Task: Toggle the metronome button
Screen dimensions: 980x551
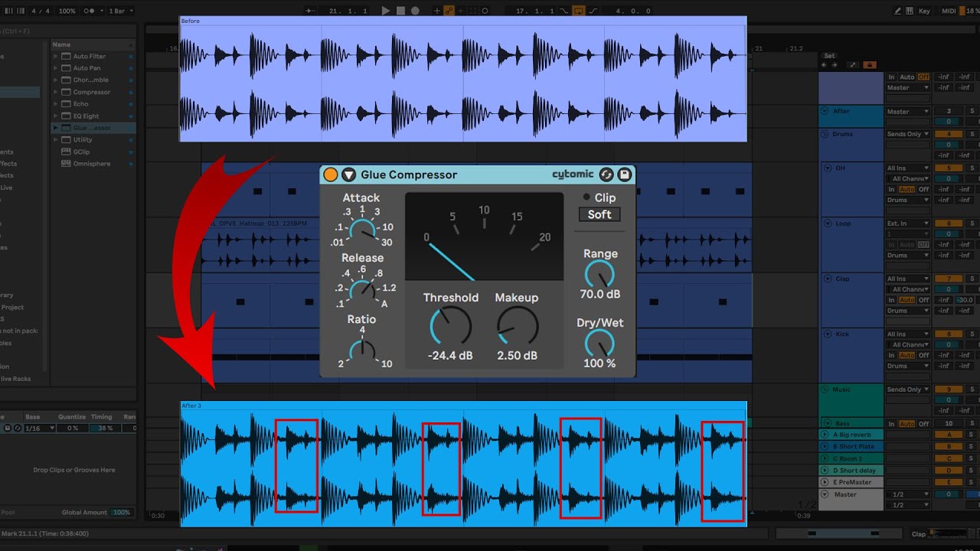Action: (x=90, y=11)
